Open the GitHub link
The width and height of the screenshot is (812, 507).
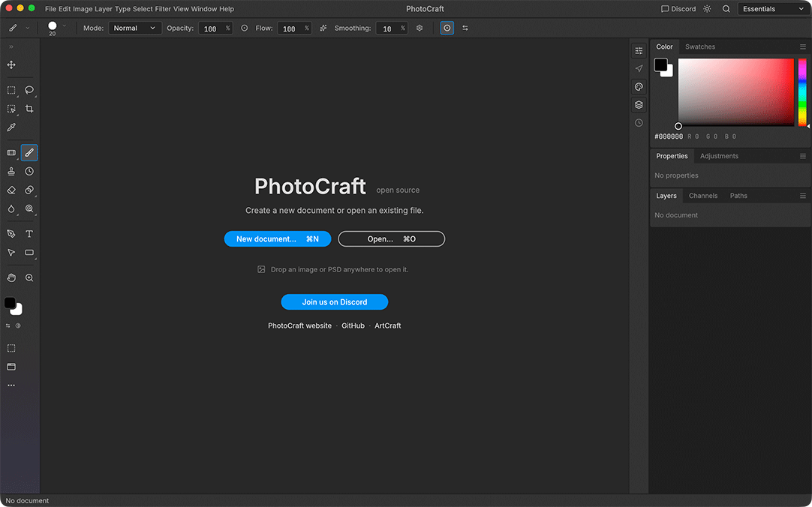[353, 325]
